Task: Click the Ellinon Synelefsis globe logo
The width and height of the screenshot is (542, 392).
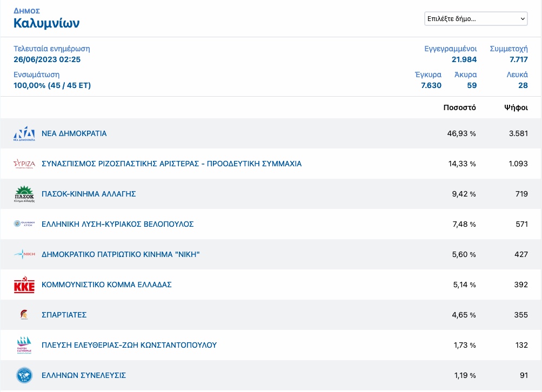Action: point(24,375)
